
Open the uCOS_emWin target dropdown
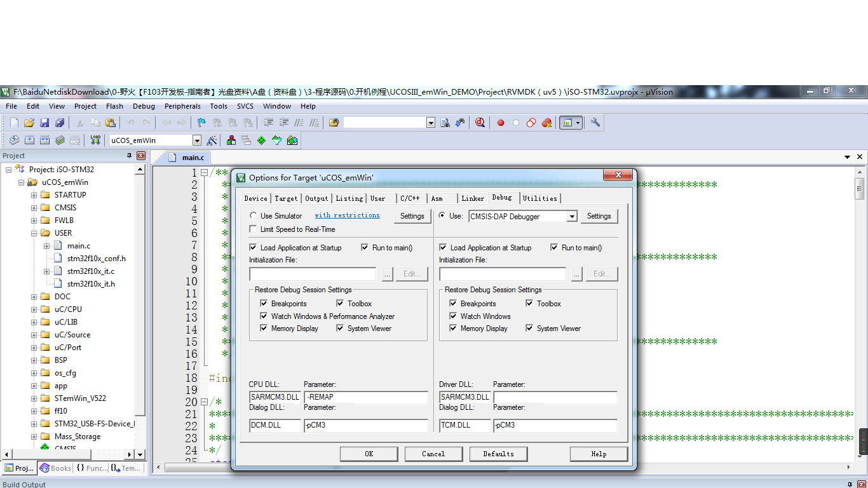pos(197,140)
